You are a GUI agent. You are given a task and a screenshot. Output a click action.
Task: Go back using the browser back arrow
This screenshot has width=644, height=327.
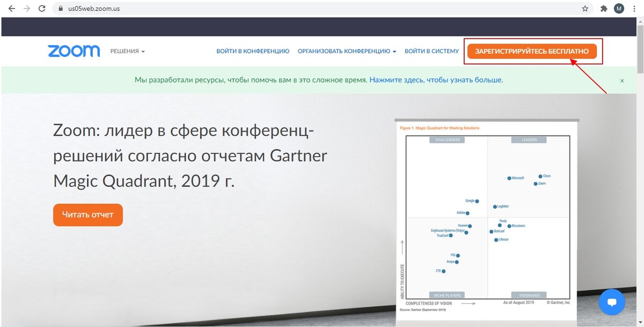(x=12, y=9)
